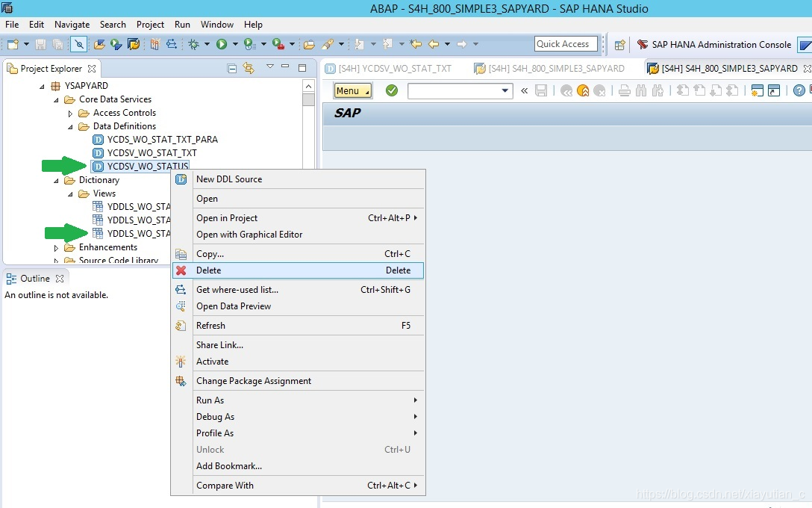Choose Copy... in the context menu

click(299, 254)
